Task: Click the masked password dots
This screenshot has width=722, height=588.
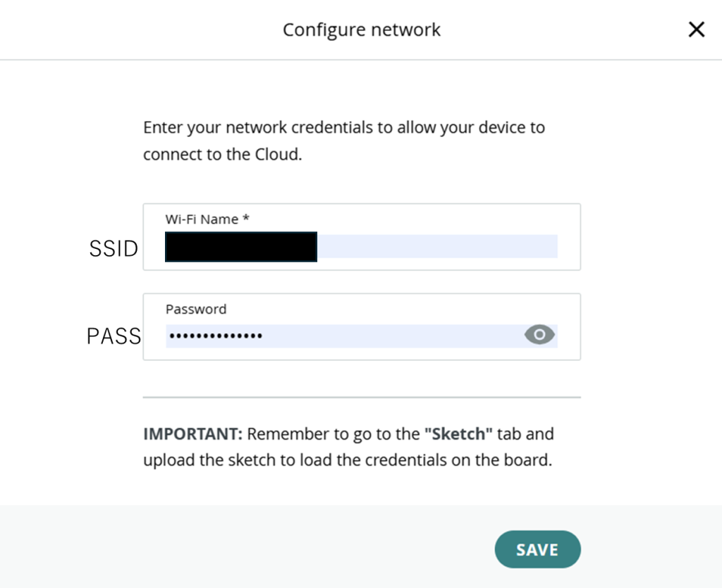Action: (216, 336)
